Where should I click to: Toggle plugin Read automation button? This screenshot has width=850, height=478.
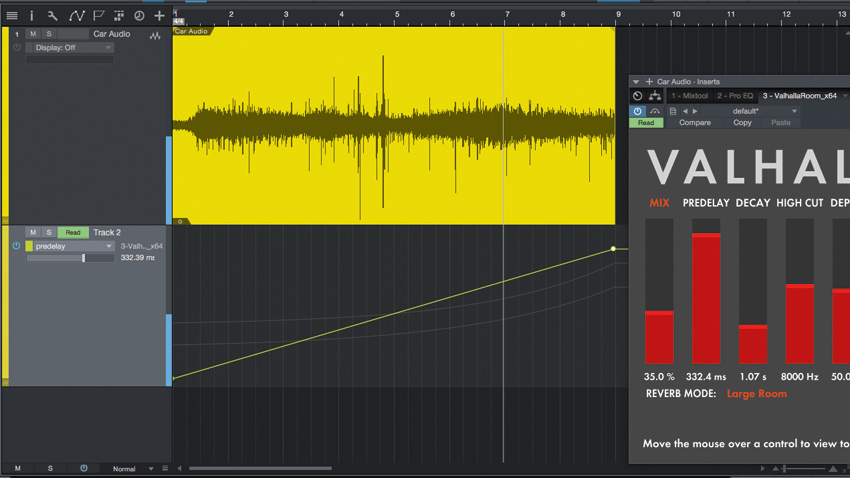(646, 122)
